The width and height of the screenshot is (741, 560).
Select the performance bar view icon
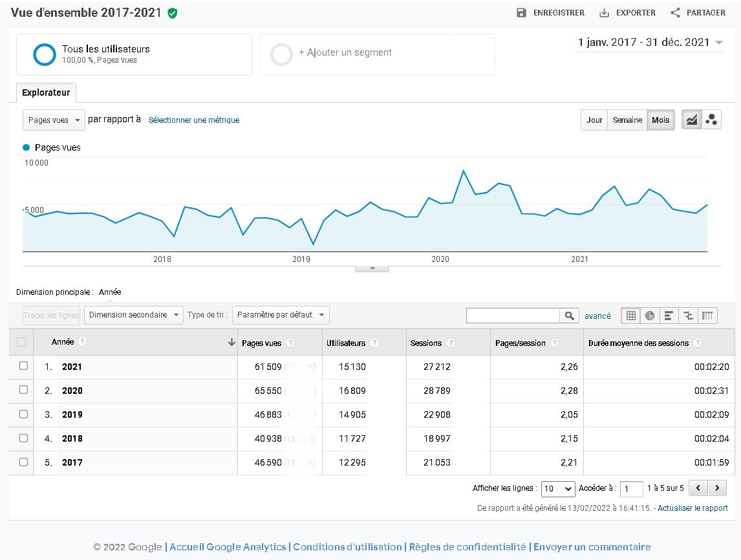[669, 315]
